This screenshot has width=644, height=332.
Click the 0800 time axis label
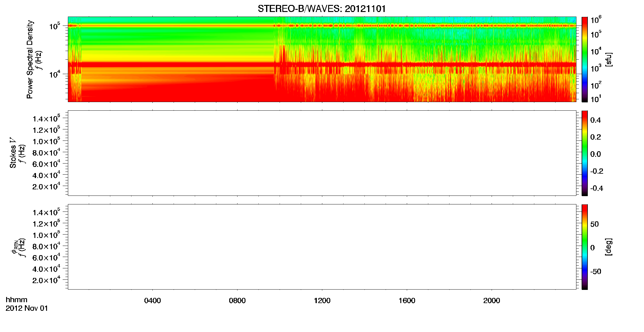coord(237,301)
